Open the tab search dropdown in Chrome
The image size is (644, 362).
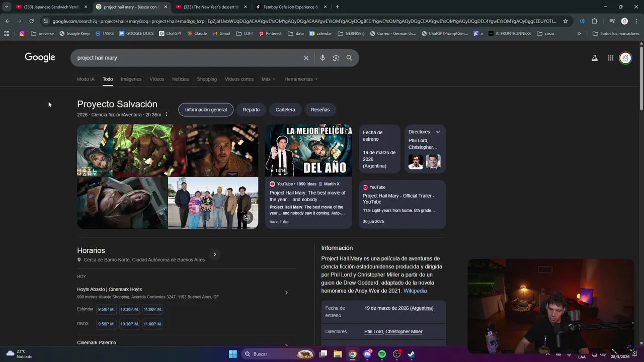click(x=7, y=7)
